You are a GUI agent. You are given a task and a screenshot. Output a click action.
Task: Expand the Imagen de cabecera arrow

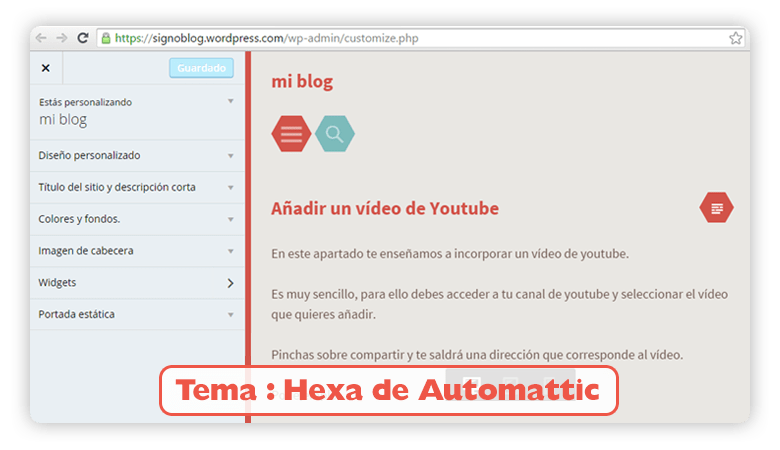pyautogui.click(x=231, y=251)
